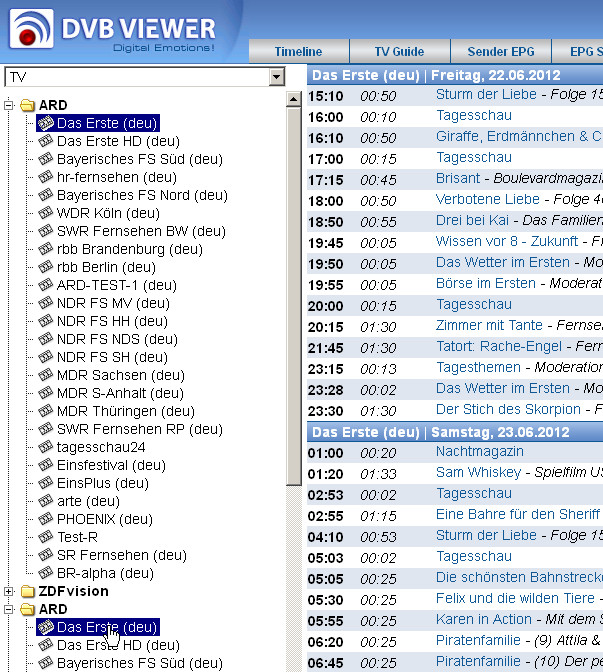
Task: Click the top ARD folder icon
Action: coord(27,105)
